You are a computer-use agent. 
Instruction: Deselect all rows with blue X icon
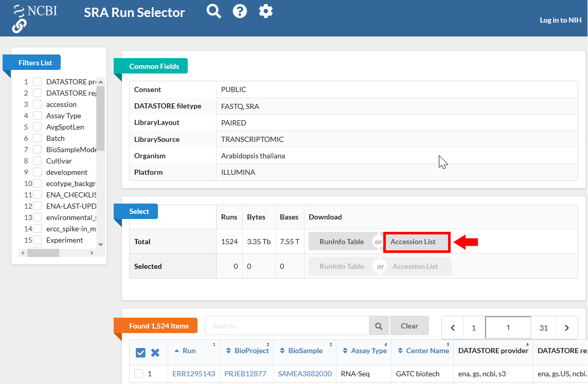155,353
